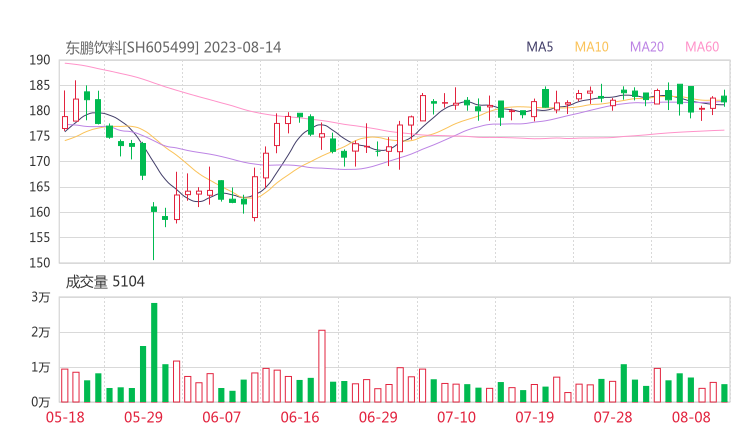Click the green candlestick with long wick to 150
The height and width of the screenshot is (440, 740).
(154, 231)
